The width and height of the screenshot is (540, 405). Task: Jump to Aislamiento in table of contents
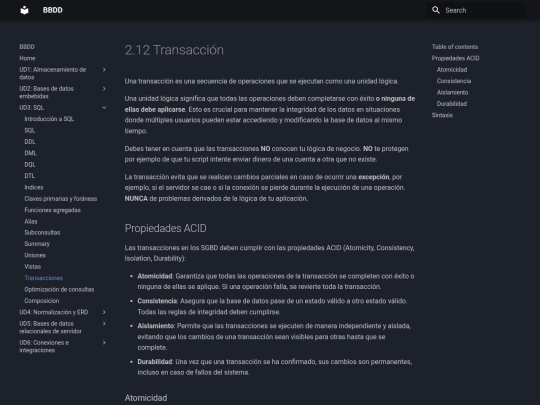(452, 92)
